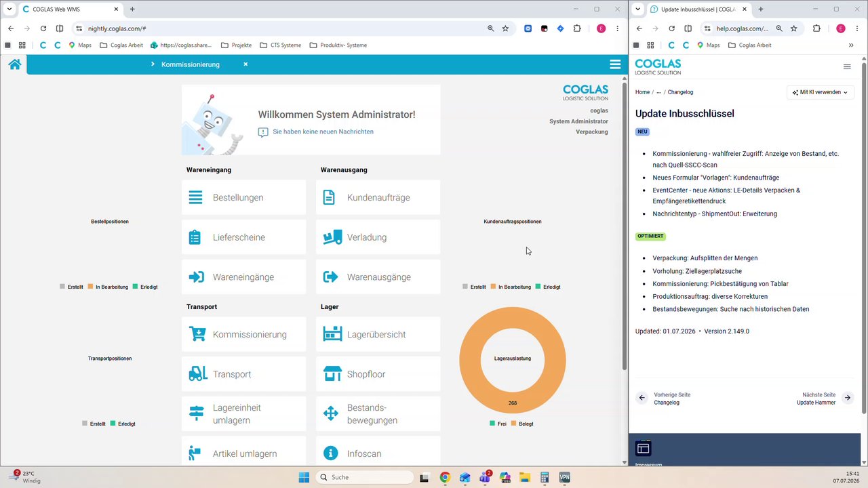Open the Verladung tile
868x488 pixels.
[378, 237]
